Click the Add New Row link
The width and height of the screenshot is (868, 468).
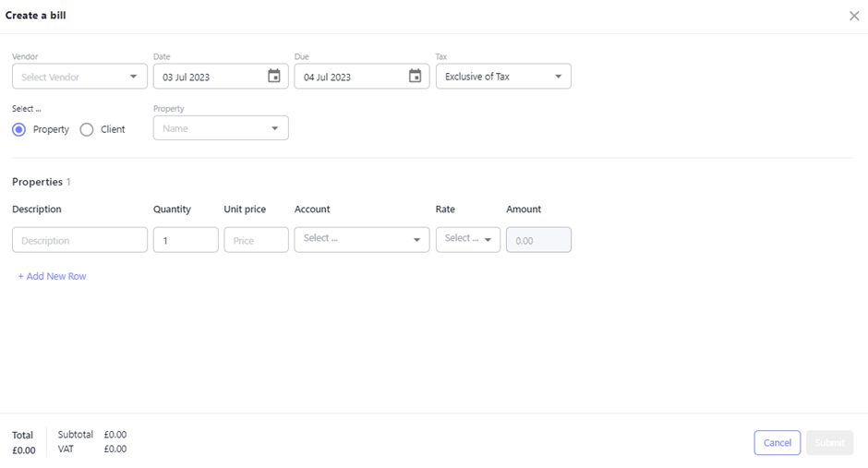(53, 276)
